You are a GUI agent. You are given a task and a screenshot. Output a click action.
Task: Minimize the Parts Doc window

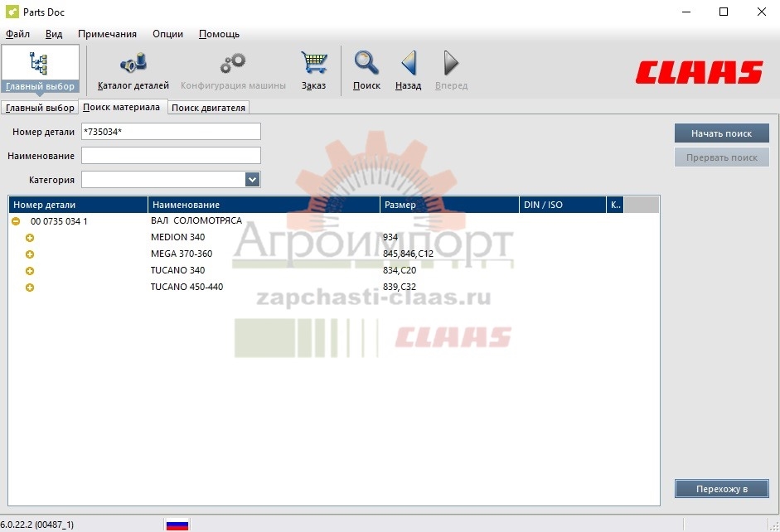coord(686,12)
